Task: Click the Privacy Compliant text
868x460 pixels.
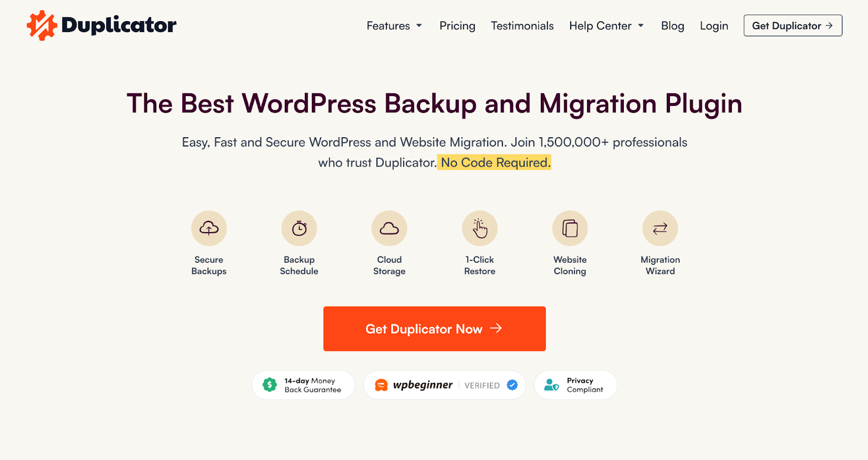Action: 585,385
